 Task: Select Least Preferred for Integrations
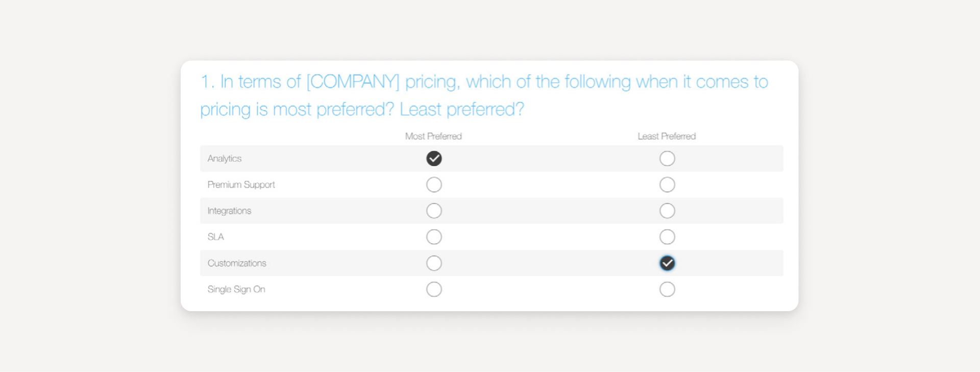[667, 211]
